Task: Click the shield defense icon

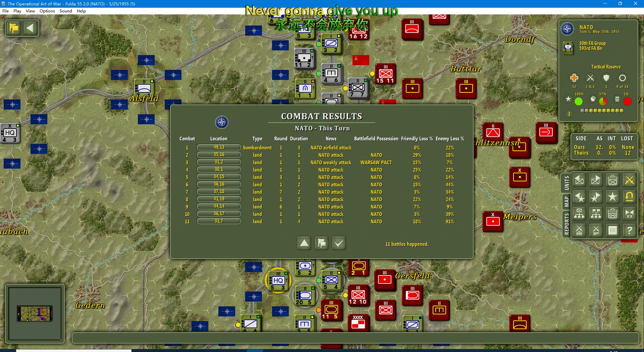Action: pyautogui.click(x=606, y=78)
